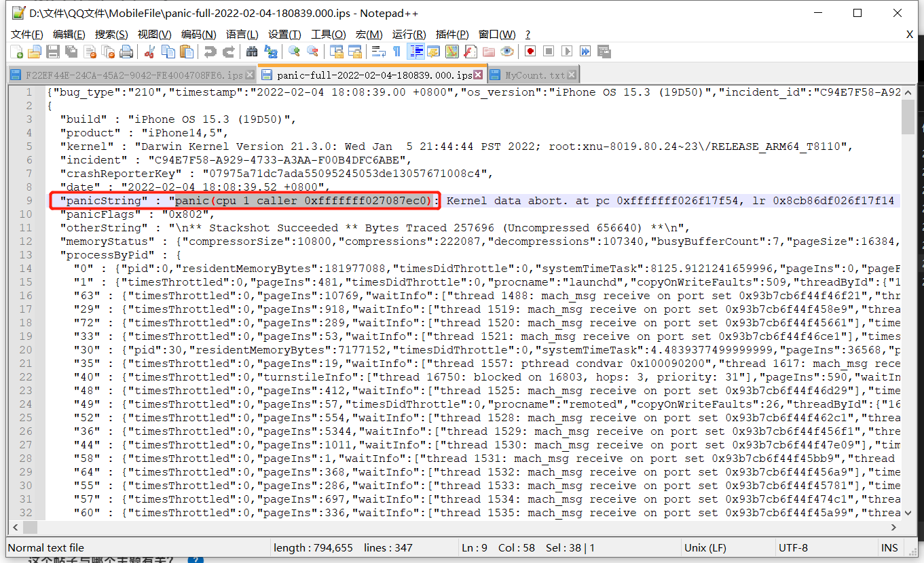Open the 编码(N) encoding menu
Screen dimensions: 924x563
pyautogui.click(x=198, y=35)
